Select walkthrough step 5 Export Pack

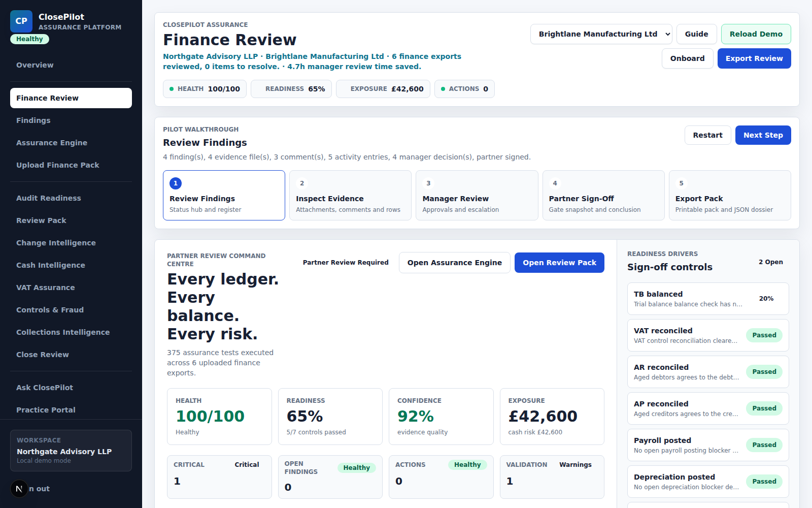click(x=730, y=195)
